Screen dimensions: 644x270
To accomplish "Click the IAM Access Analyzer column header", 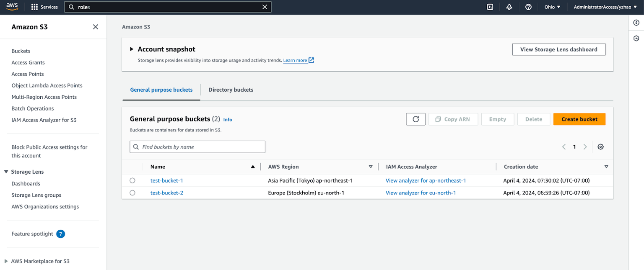I will coord(411,167).
